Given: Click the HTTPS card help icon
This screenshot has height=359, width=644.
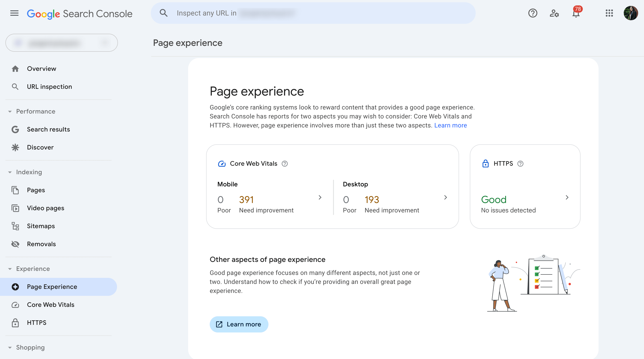Looking at the screenshot, I should (x=520, y=164).
